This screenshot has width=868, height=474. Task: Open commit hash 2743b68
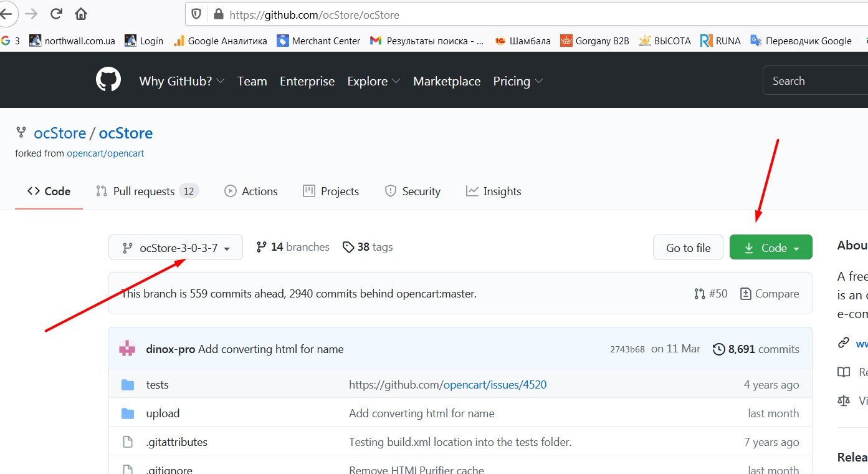627,349
